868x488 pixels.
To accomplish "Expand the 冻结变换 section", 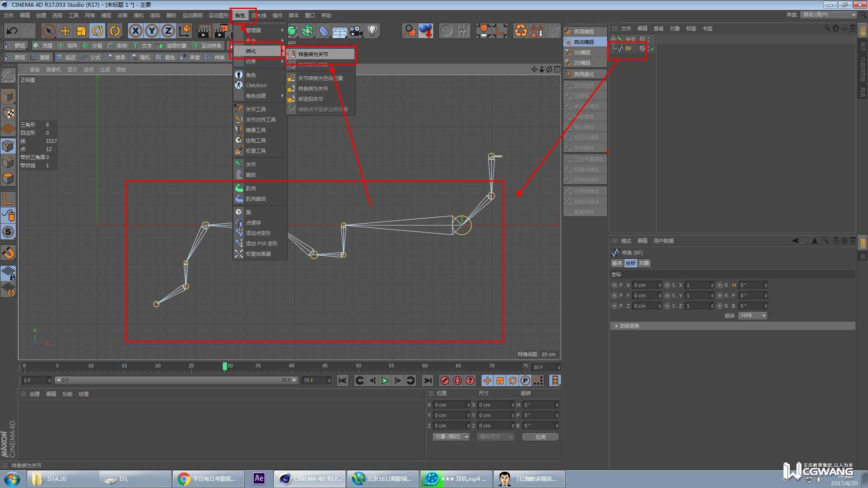I will tap(628, 326).
